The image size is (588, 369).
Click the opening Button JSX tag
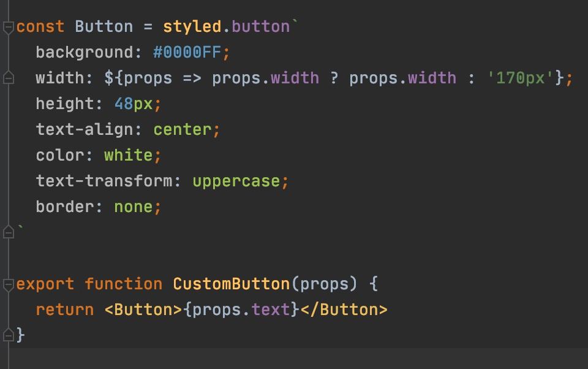tap(143, 310)
